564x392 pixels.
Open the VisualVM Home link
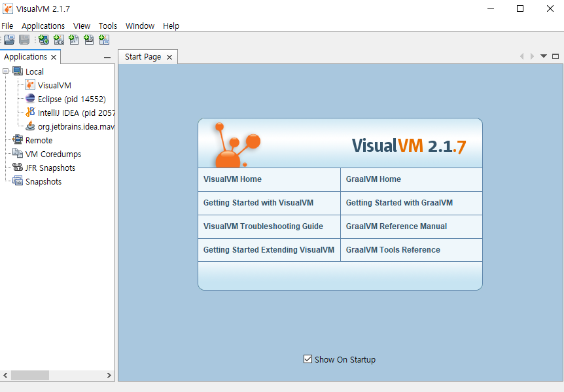pos(232,179)
